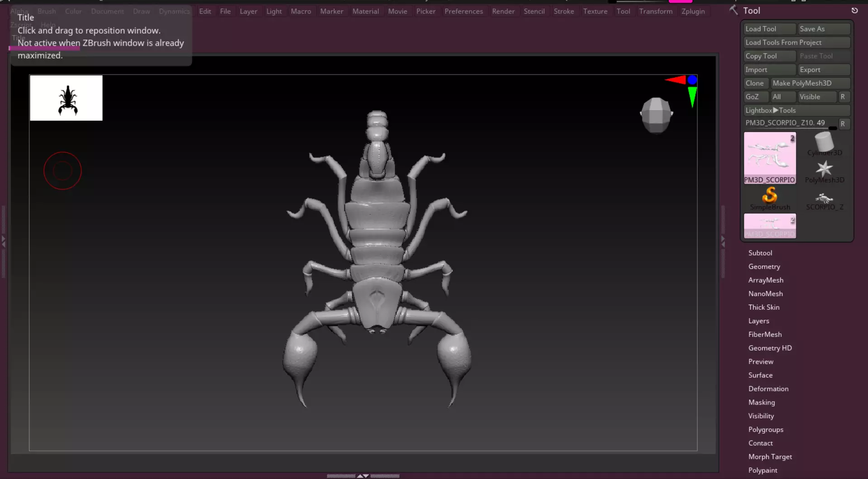Open the File menu
Image resolution: width=868 pixels, height=479 pixels.
225,11
